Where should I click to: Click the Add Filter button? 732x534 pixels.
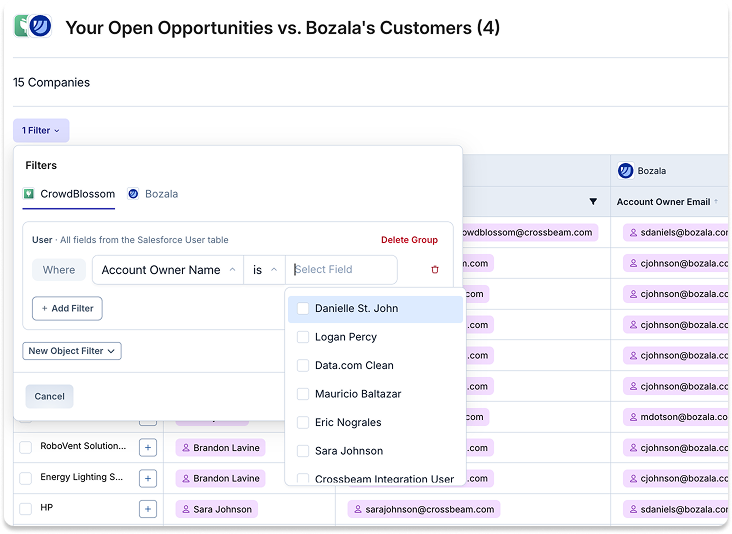pos(67,308)
